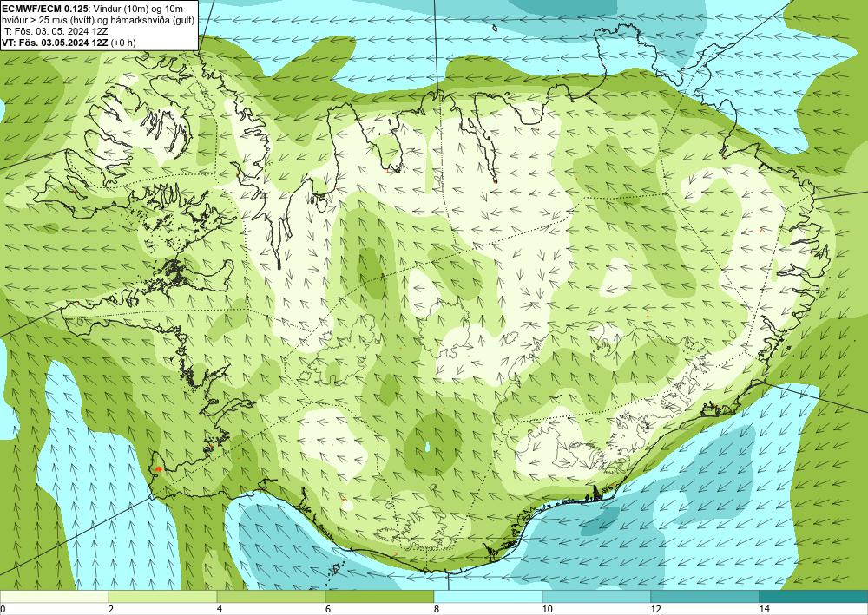Select the medium green 4–6 m/s color band
The height and width of the screenshot is (615, 868).
[x=271, y=597]
